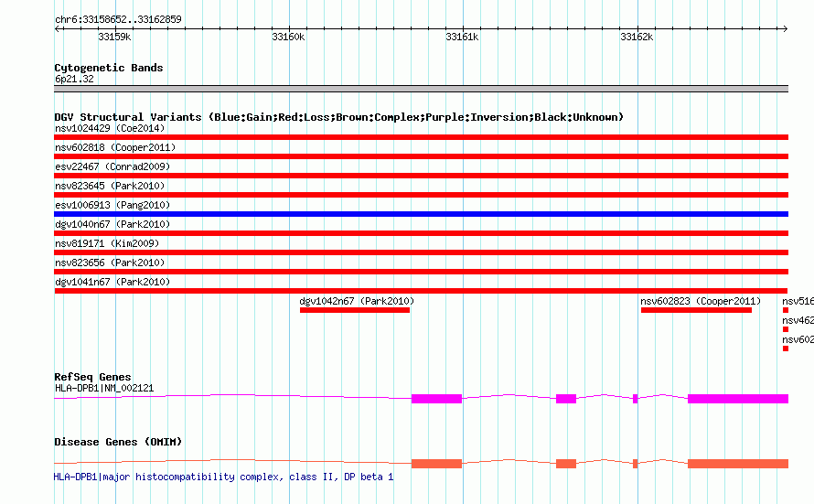This screenshot has width=814, height=504.
Task: Select the dgv1042n67 (Park2010) label
Action: point(357,301)
